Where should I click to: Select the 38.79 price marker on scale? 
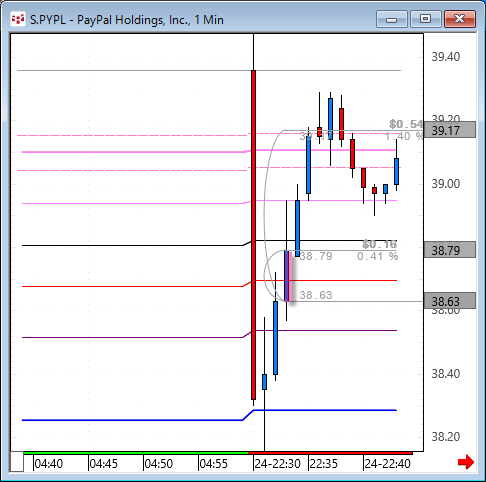click(x=450, y=250)
